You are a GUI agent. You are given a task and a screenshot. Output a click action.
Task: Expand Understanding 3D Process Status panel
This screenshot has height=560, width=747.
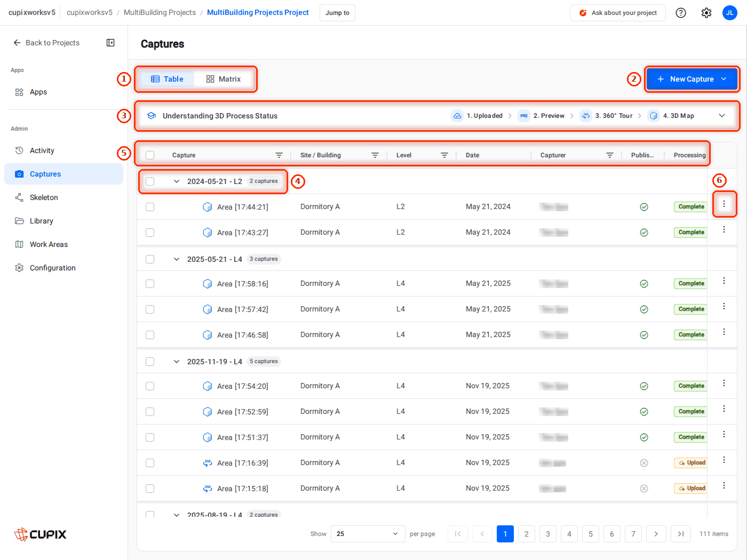click(x=722, y=116)
